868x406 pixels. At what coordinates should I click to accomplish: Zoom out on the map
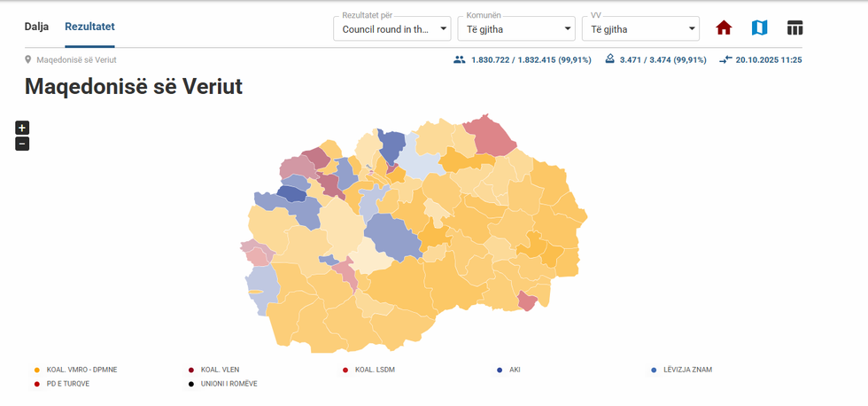(22, 144)
